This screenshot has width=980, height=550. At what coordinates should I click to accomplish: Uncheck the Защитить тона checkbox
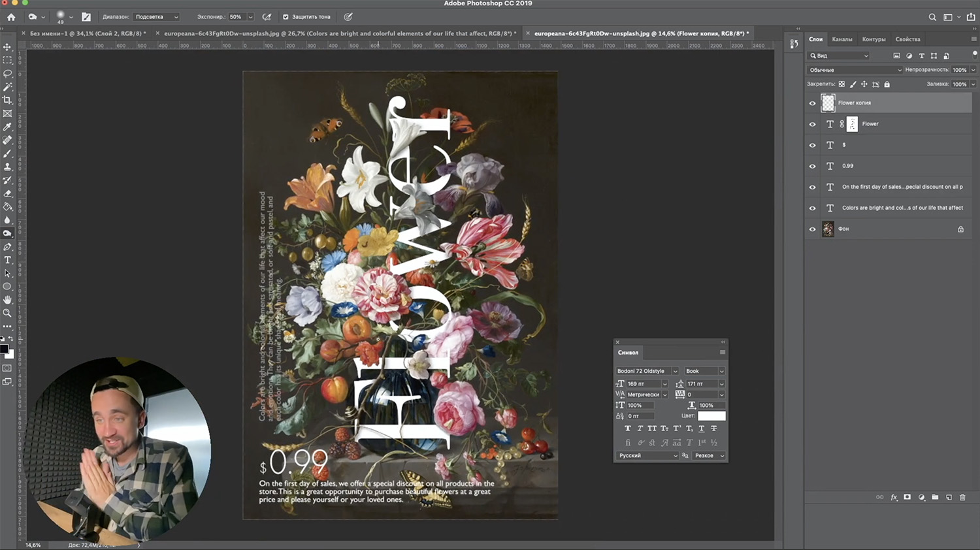286,17
